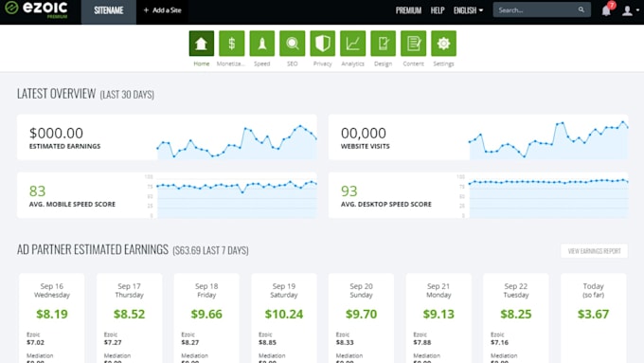Select the Sep 18 Friday earnings card
644x363 pixels.
coord(206,318)
